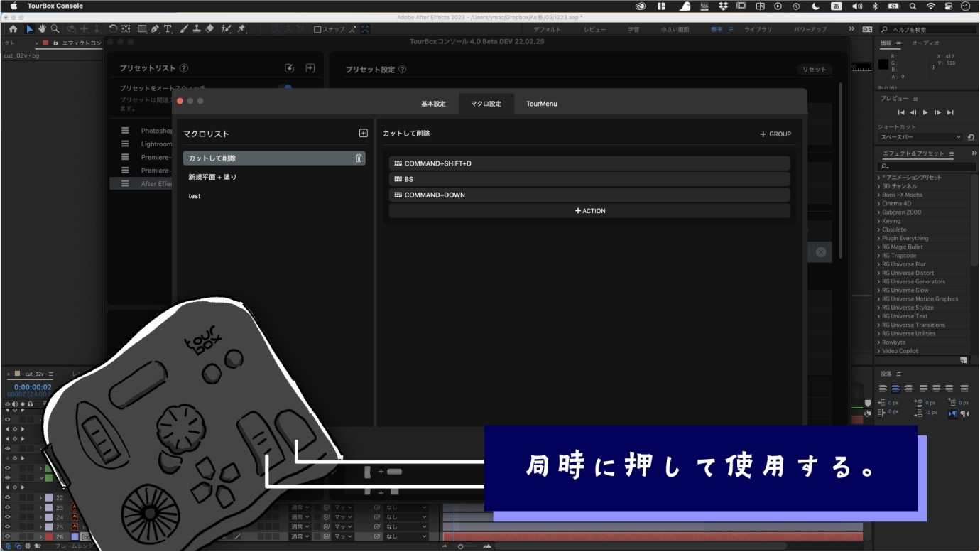Click the エフェクト＆プリセット search field
The height and width of the screenshot is (552, 980).
coord(927,166)
